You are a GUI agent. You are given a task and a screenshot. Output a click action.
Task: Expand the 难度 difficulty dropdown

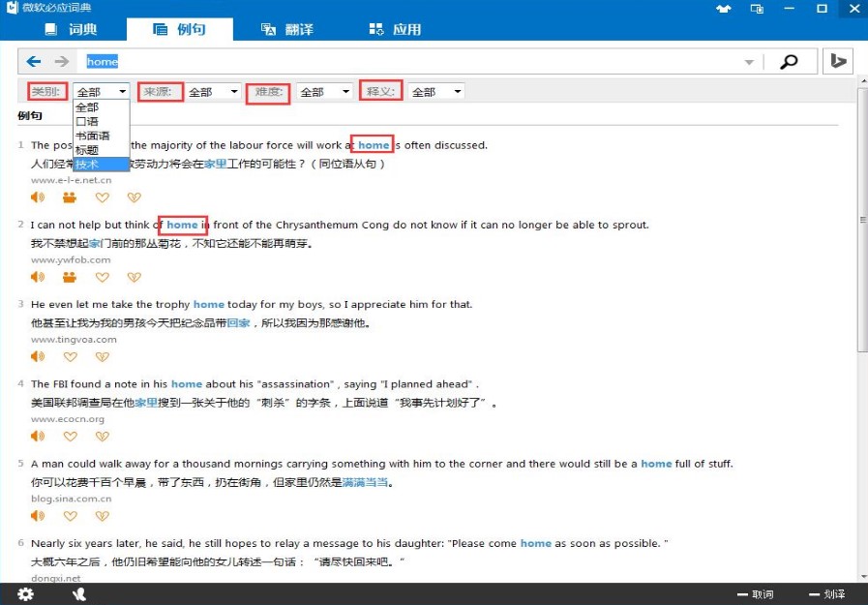click(x=325, y=92)
